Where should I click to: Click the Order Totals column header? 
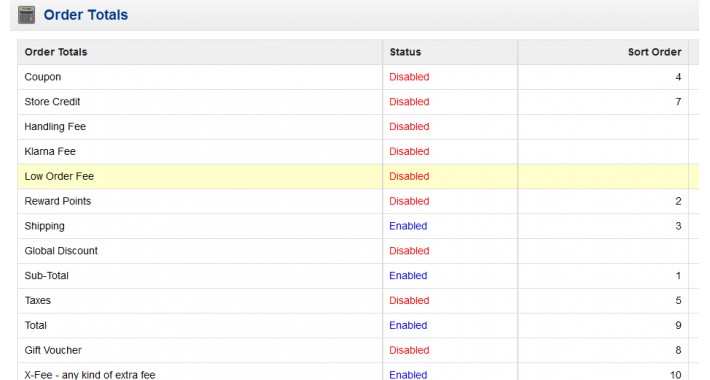click(x=56, y=52)
